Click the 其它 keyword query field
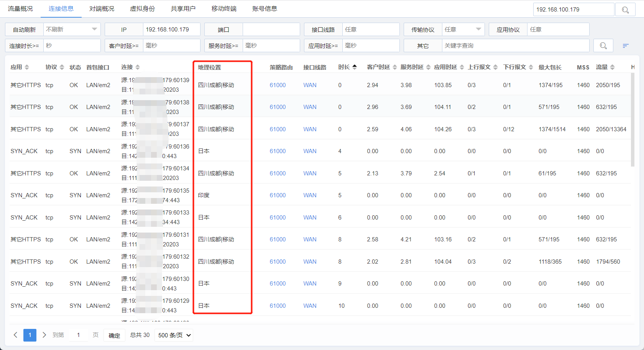Screen dimensions: 644x350 tap(516, 46)
